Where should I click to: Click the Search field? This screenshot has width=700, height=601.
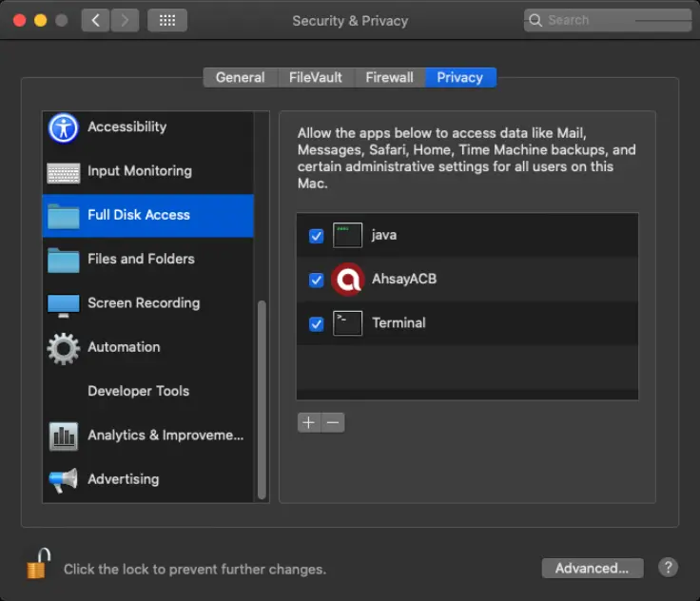608,20
